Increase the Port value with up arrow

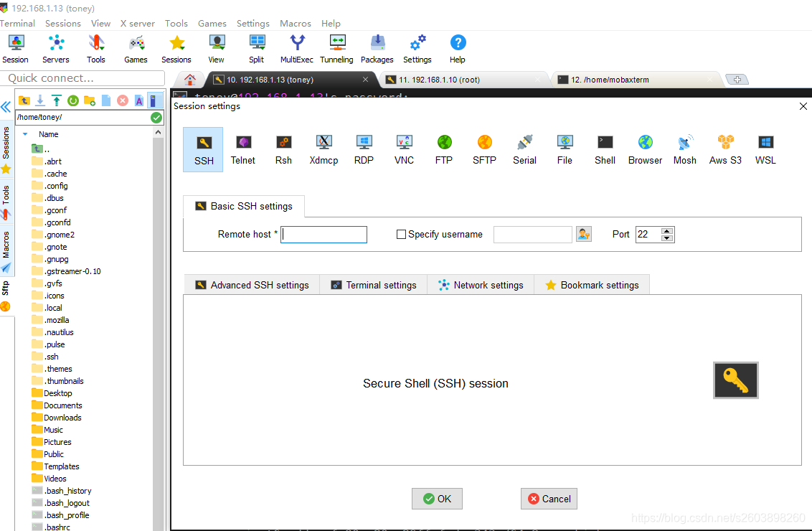pos(668,230)
